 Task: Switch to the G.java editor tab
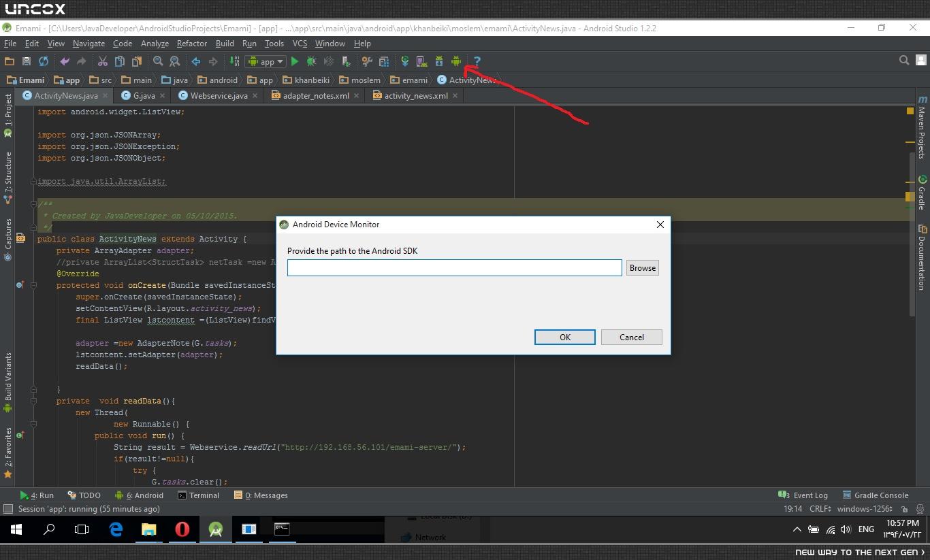pyautogui.click(x=144, y=96)
